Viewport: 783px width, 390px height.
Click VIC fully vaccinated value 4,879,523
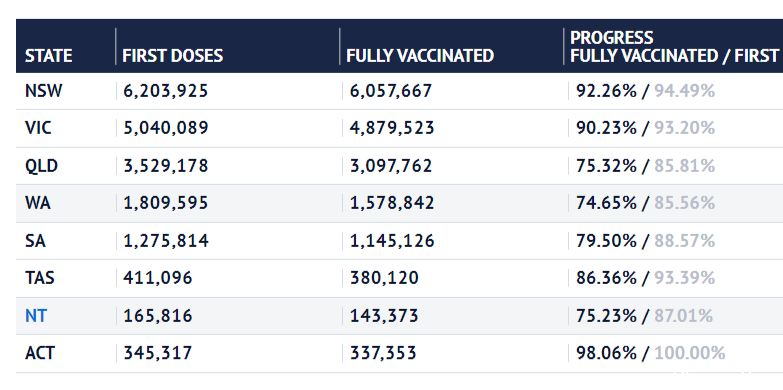(392, 128)
